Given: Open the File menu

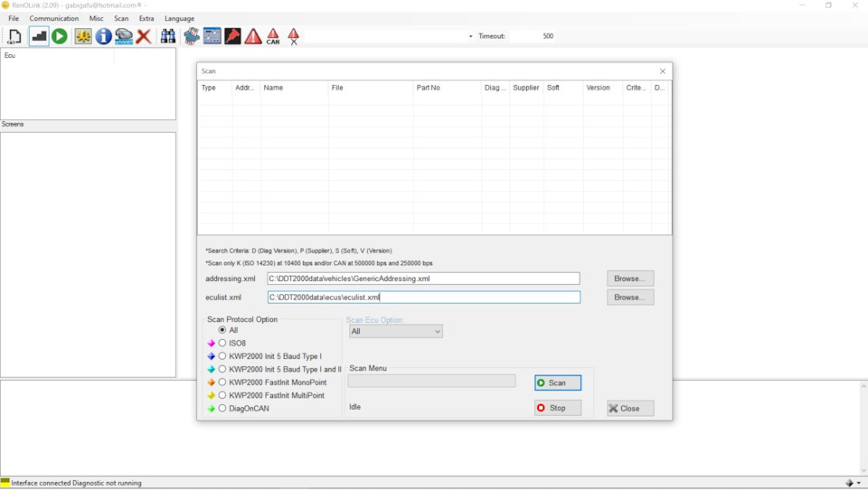Looking at the screenshot, I should pos(14,18).
